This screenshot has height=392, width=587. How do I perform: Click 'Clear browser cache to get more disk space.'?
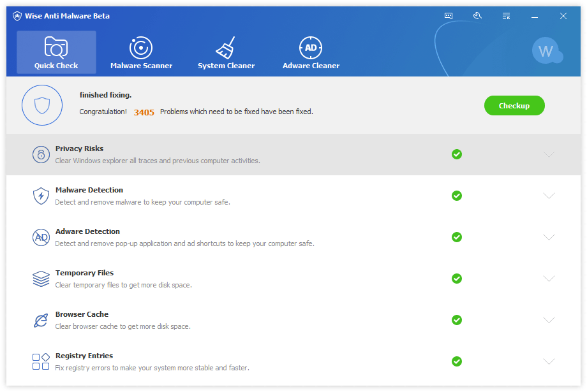point(123,326)
